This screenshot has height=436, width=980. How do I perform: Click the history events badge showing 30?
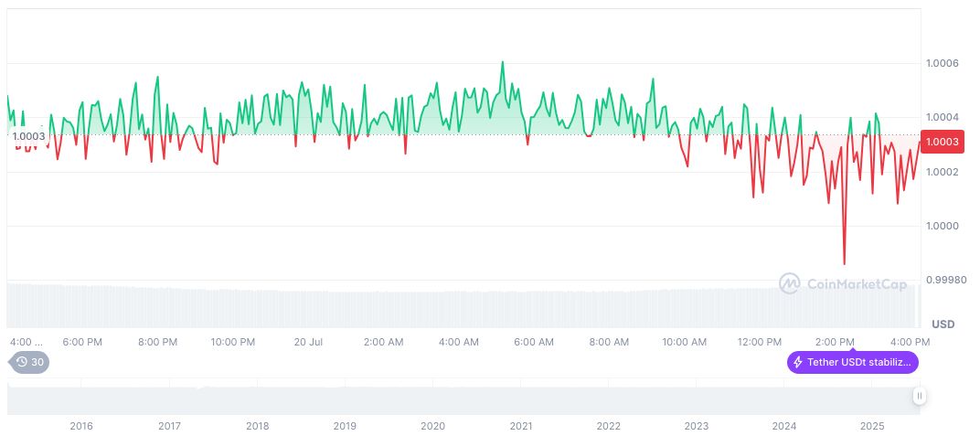pyautogui.click(x=29, y=362)
